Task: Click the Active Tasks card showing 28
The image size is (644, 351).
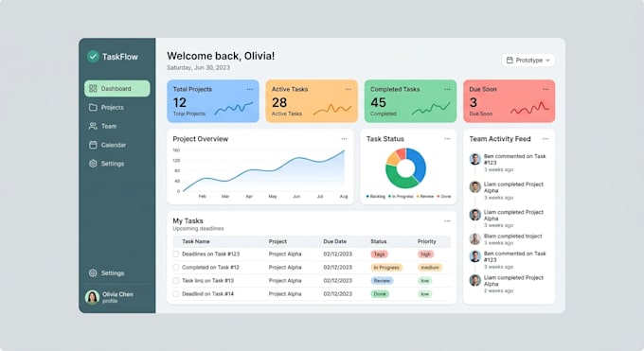Action: pos(312,101)
